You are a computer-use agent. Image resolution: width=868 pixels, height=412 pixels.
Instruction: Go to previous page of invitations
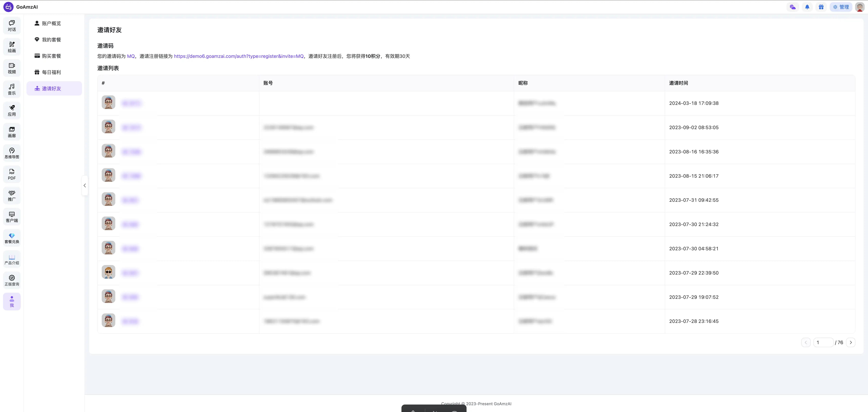pyautogui.click(x=806, y=343)
